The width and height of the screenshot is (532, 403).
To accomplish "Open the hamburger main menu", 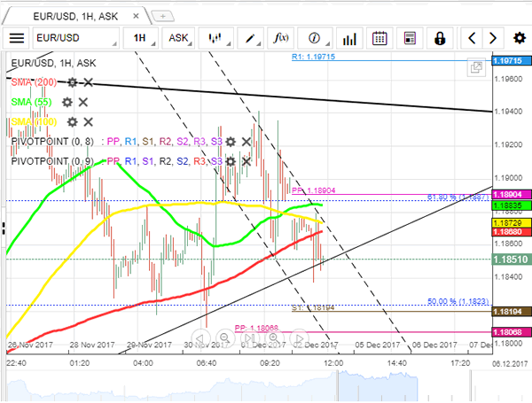I will 16,38.
